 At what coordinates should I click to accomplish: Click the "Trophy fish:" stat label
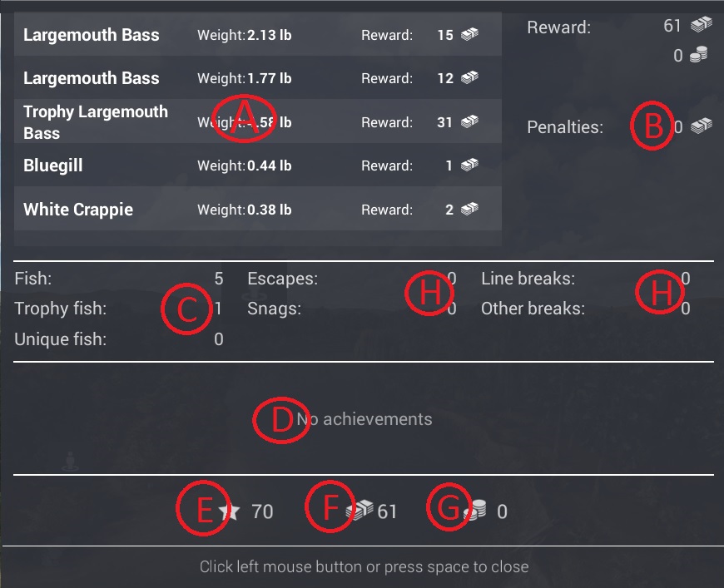(x=61, y=309)
